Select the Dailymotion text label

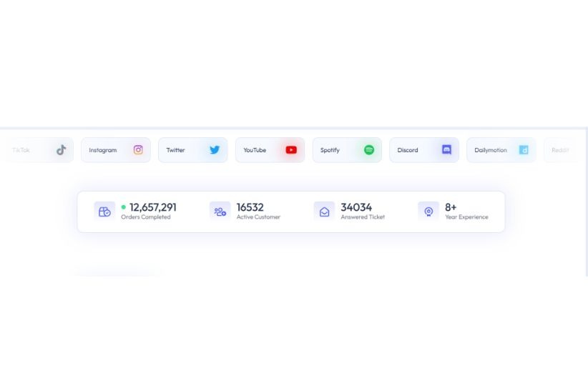(x=491, y=150)
